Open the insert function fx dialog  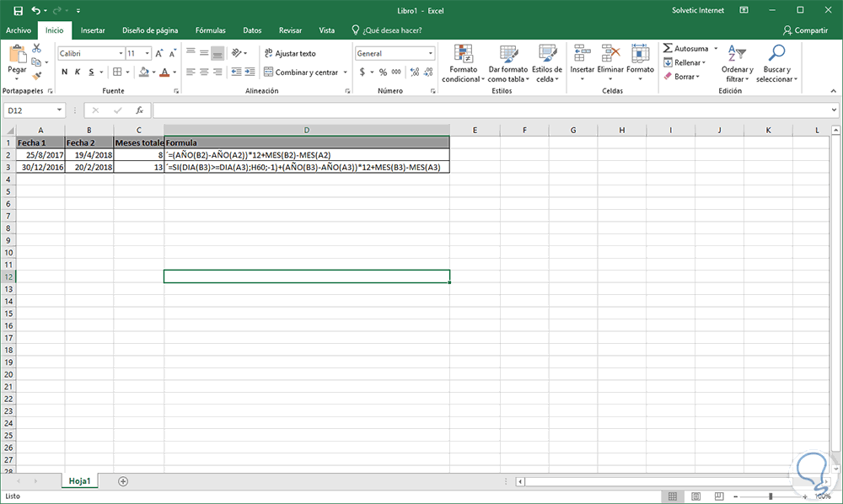coord(140,110)
